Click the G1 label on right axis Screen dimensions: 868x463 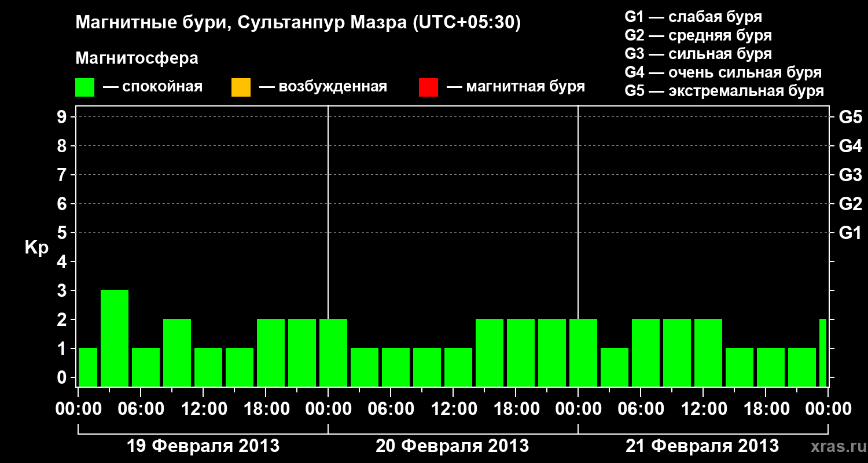click(851, 233)
